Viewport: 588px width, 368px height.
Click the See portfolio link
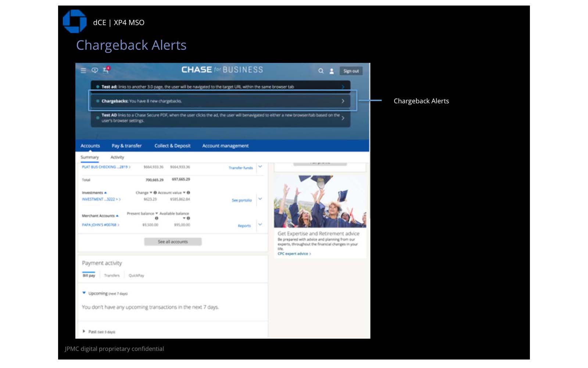pos(241,201)
